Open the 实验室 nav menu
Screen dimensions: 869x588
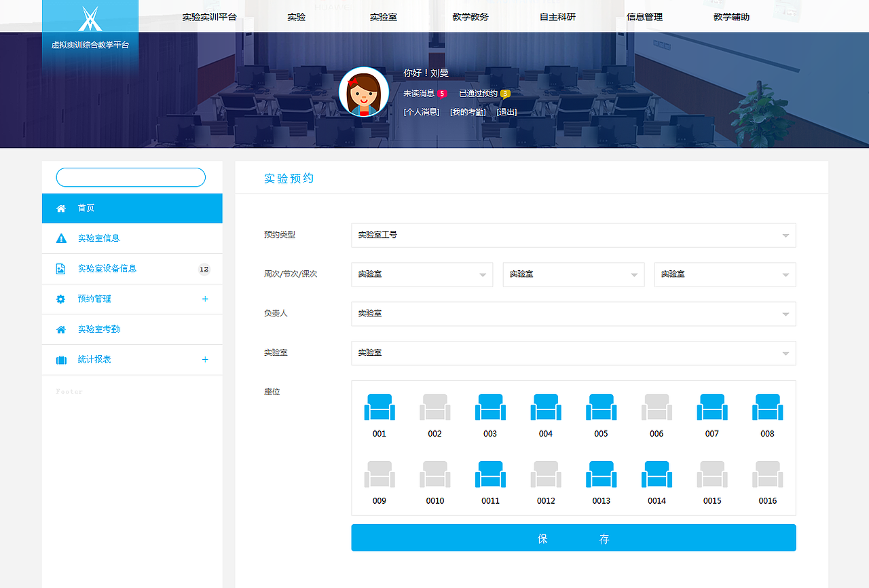(384, 17)
